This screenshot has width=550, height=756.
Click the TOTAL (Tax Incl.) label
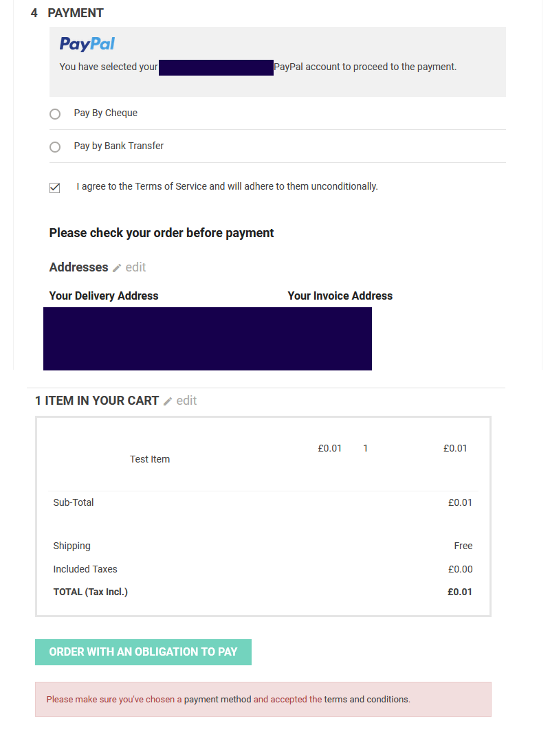[x=91, y=592]
